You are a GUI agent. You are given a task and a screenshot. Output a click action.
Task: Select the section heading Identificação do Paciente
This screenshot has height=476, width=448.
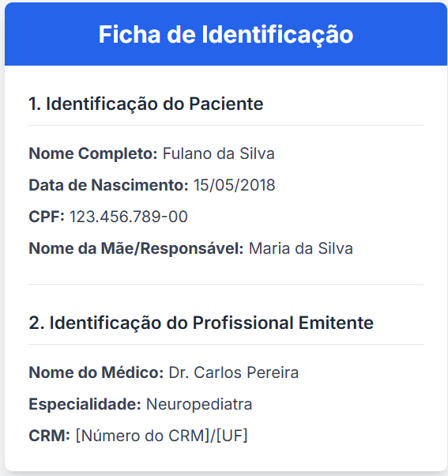146,104
